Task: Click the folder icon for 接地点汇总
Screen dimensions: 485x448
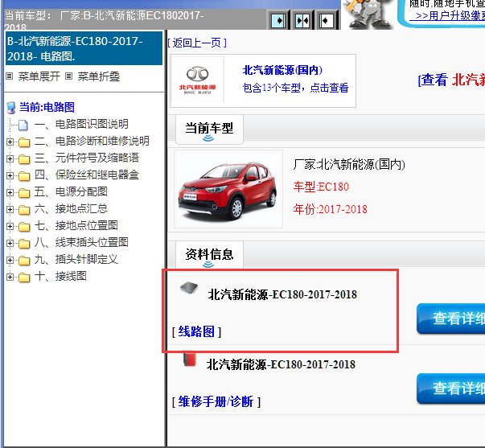Action: click(x=24, y=209)
